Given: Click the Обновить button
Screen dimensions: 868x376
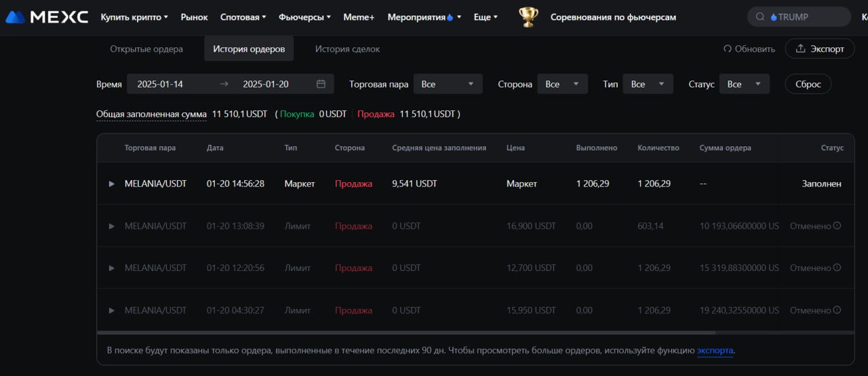Looking at the screenshot, I should (x=749, y=49).
